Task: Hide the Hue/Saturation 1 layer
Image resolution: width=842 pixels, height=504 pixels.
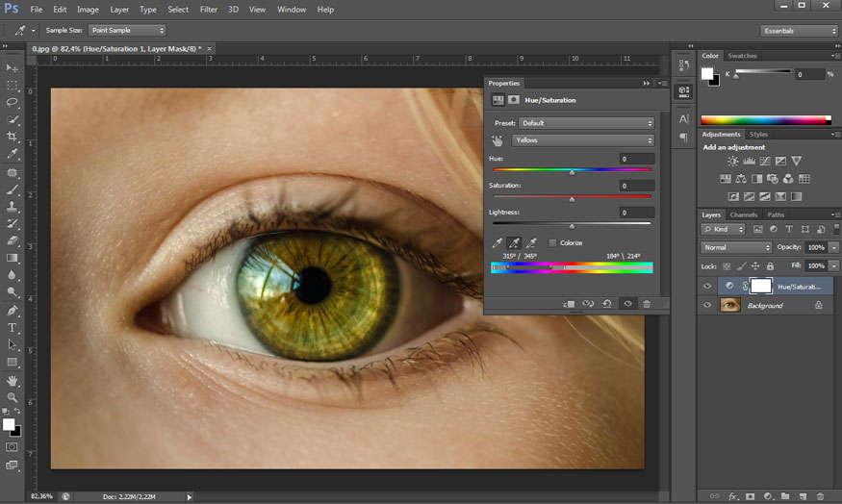Action: click(707, 286)
